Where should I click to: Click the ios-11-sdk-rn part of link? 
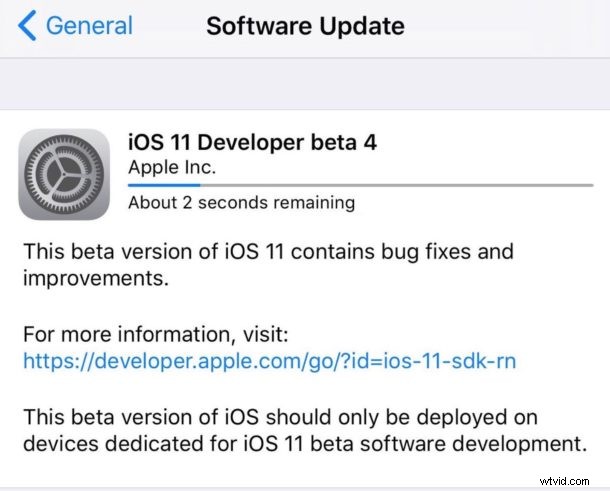coord(450,361)
